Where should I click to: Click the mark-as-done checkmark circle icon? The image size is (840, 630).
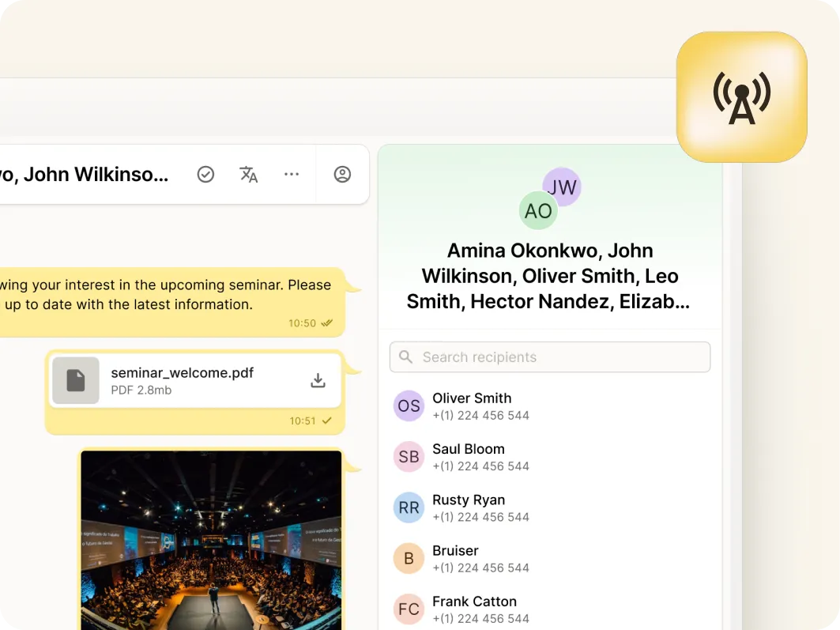pyautogui.click(x=205, y=174)
